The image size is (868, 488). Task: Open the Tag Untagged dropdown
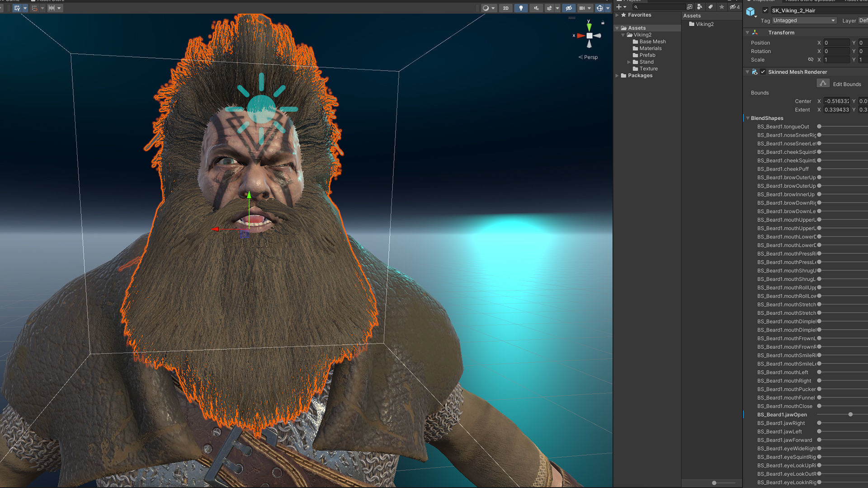pos(804,20)
